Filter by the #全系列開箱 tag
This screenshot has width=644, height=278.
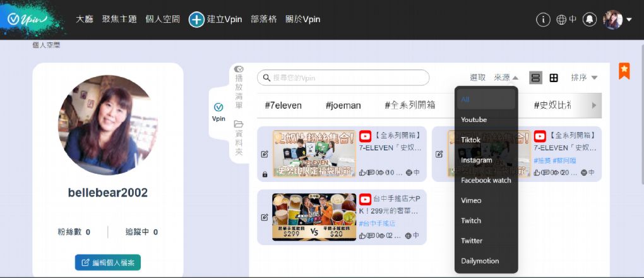coord(410,106)
